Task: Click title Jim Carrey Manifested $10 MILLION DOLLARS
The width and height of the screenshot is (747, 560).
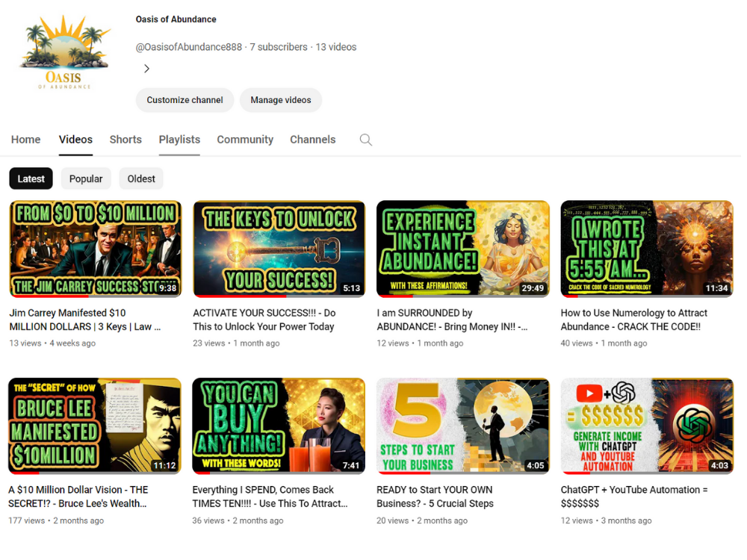Action: pyautogui.click(x=85, y=320)
